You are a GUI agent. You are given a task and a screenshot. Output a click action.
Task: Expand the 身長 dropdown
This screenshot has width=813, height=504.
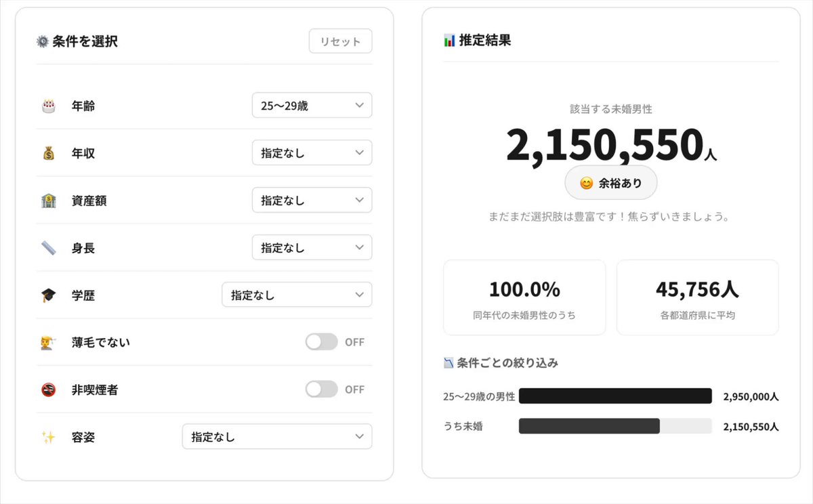point(312,247)
